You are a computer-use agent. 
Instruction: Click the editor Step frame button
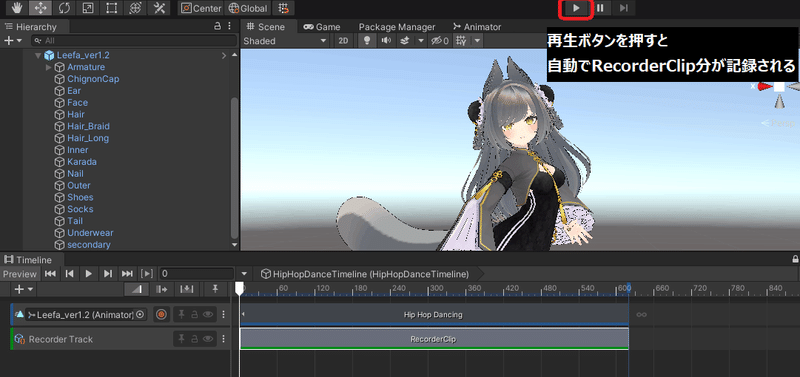tap(623, 8)
